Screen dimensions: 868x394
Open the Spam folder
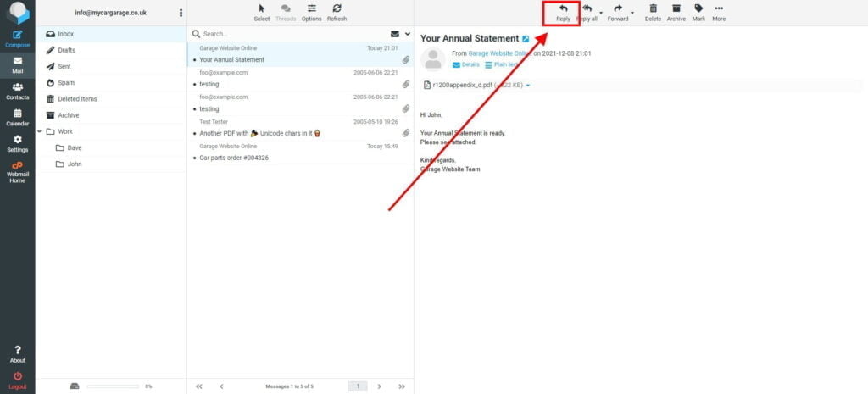click(111, 82)
